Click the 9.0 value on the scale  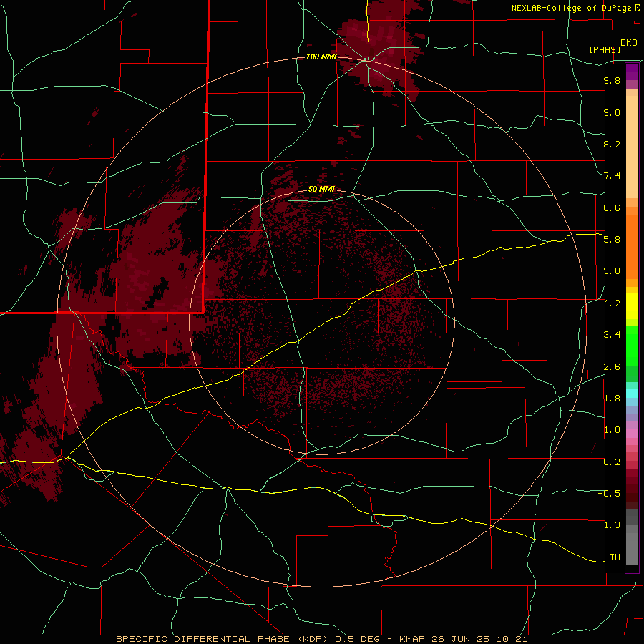click(612, 112)
